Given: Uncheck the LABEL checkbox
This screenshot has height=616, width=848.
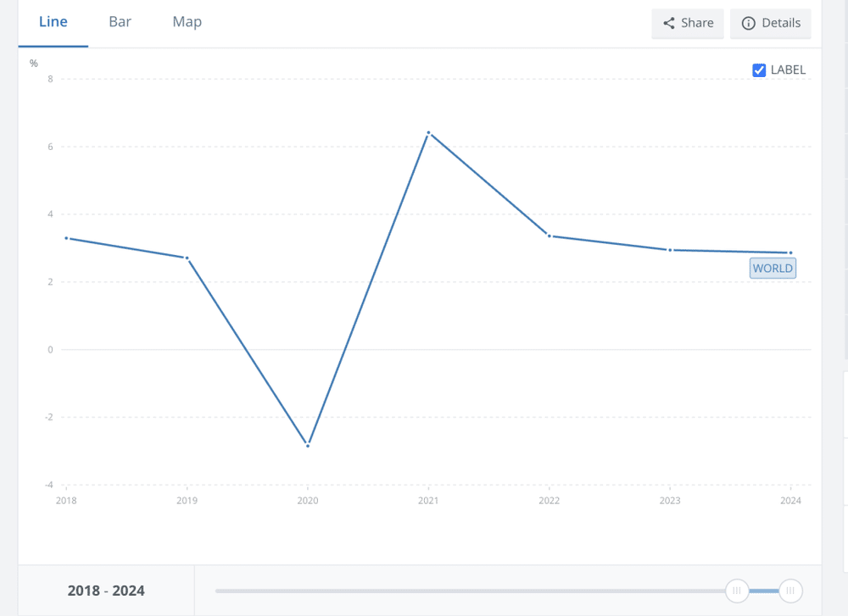Looking at the screenshot, I should point(760,70).
